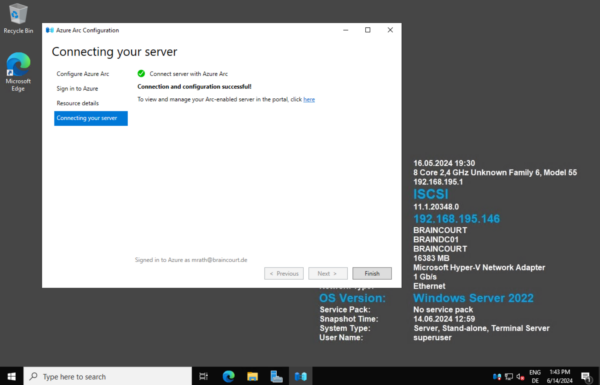This screenshot has height=385, width=600.
Task: Click 'Microsoft Hyper-V Network Adapter' text
Action: [479, 268]
